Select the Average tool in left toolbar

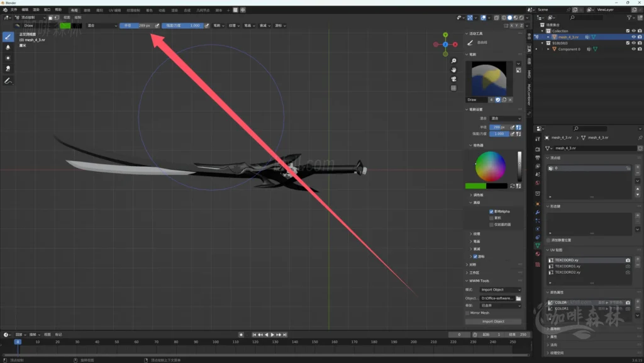[8, 58]
